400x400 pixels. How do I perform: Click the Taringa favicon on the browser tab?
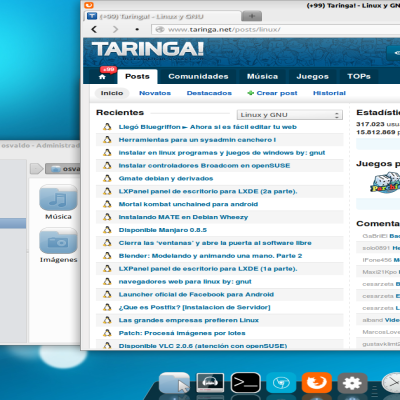(92, 16)
